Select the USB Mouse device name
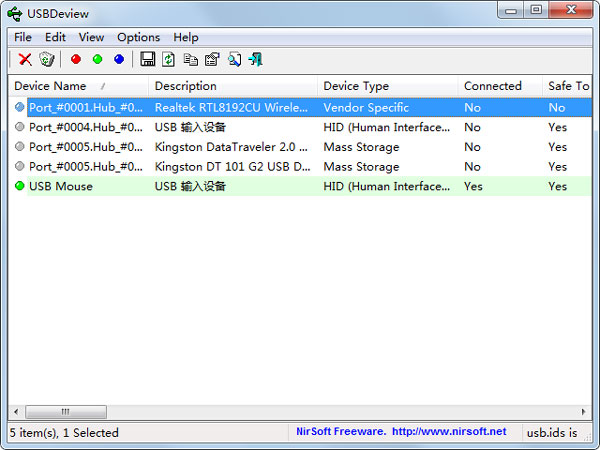The height and width of the screenshot is (450, 600). tap(61, 186)
